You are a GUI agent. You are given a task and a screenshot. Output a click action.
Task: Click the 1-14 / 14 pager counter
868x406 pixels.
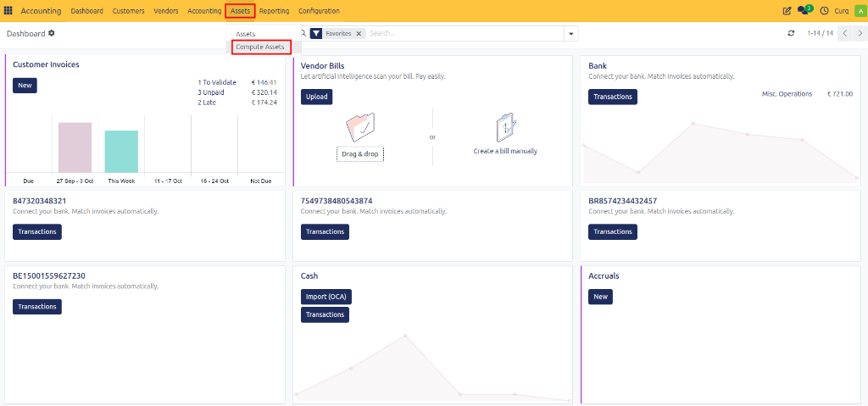coord(820,33)
